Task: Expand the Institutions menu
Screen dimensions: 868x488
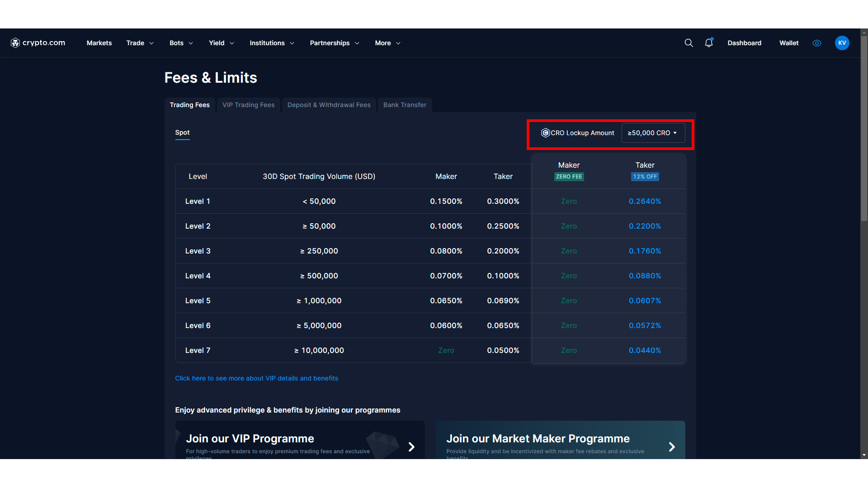Action: [272, 43]
